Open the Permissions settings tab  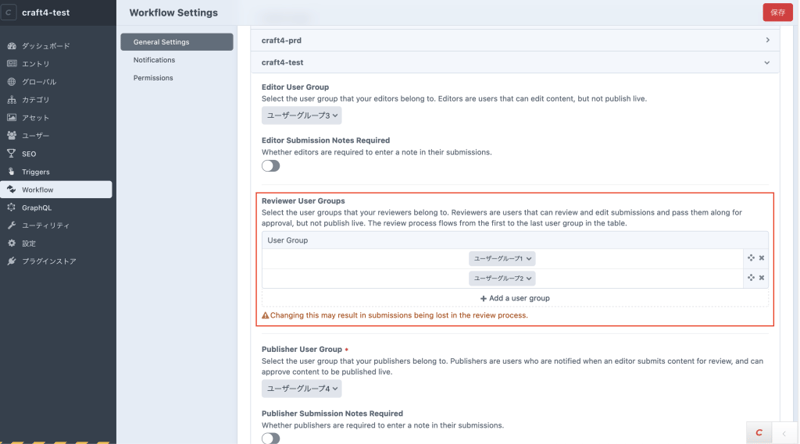coord(153,78)
